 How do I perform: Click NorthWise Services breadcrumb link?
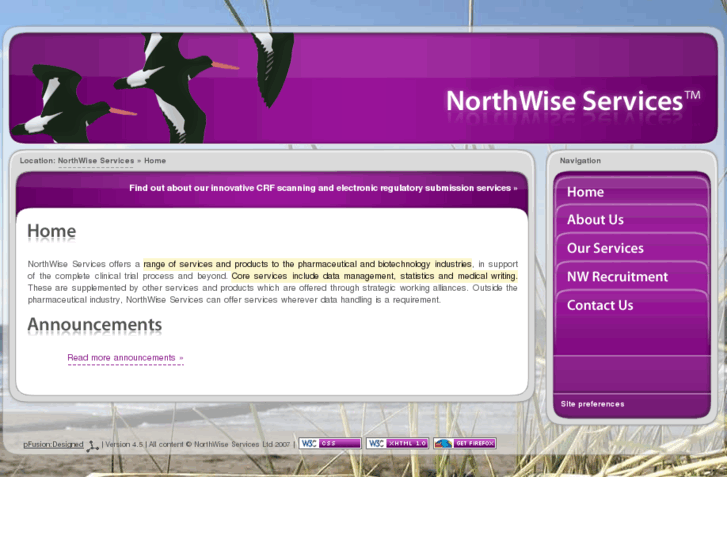tap(96, 161)
